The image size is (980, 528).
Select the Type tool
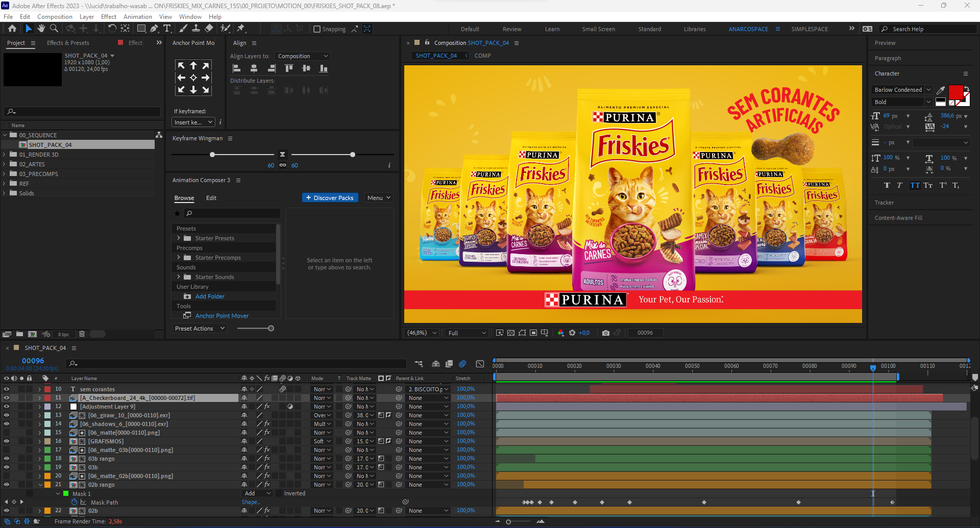(167, 29)
